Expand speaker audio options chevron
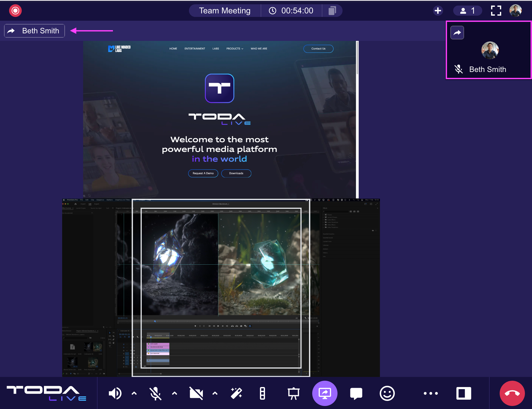 134,393
